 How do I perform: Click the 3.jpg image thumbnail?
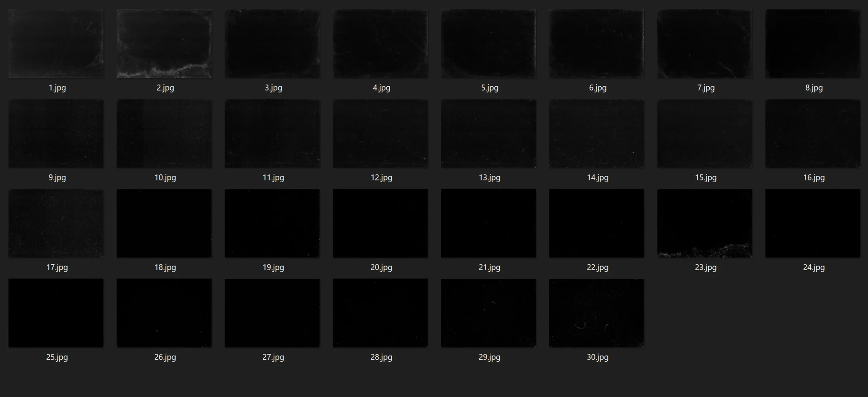pyautogui.click(x=272, y=44)
